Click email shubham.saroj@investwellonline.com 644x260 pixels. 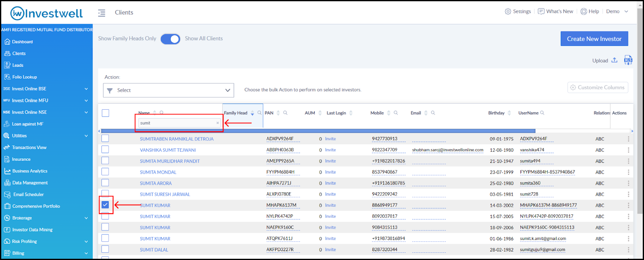[x=448, y=150]
